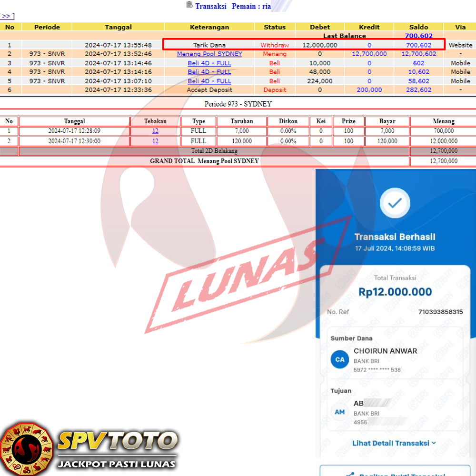Viewport: 476px width, 476px height.
Task: Open the Menang Pool SYDNEY link
Action: (x=209, y=54)
